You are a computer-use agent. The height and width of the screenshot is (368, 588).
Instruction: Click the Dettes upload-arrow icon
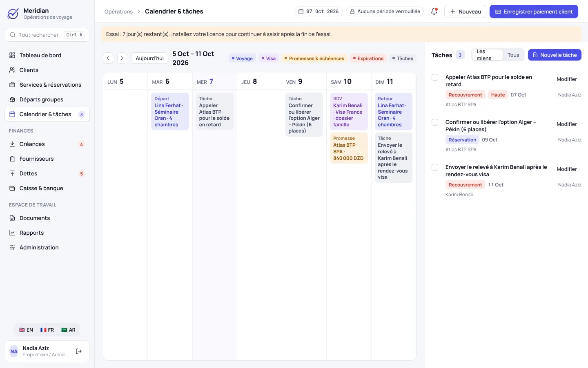[x=12, y=173]
